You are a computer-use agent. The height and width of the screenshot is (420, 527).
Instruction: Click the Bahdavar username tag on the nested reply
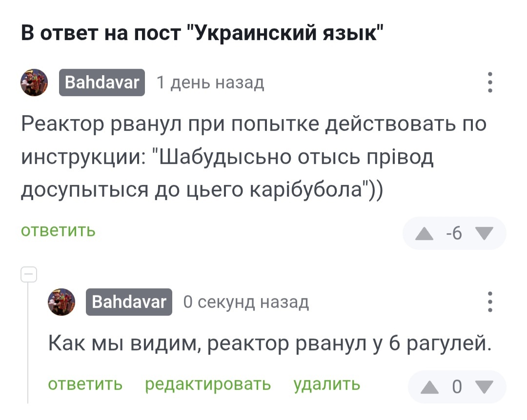point(129,302)
